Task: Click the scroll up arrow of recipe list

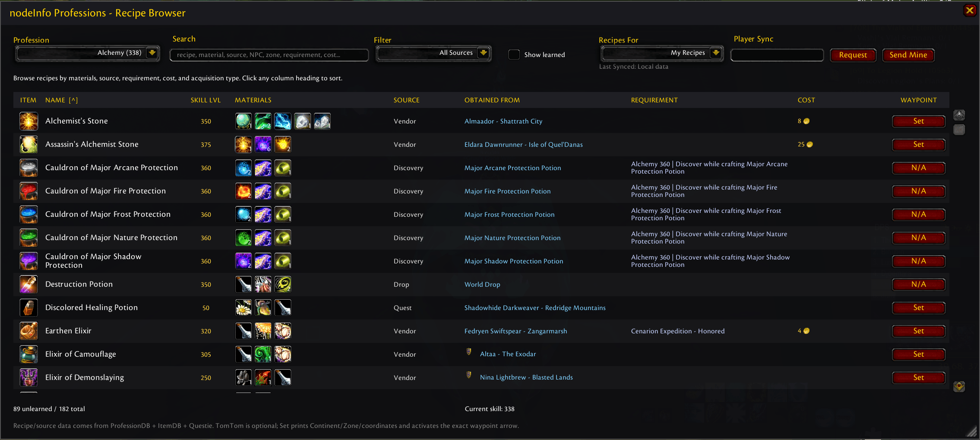Action: coord(959,115)
